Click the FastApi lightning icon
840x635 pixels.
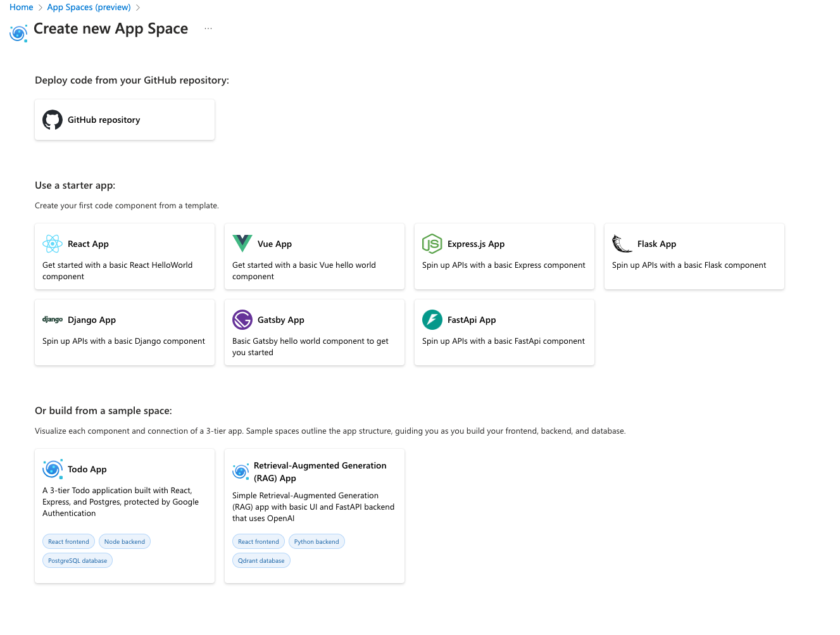pos(432,319)
